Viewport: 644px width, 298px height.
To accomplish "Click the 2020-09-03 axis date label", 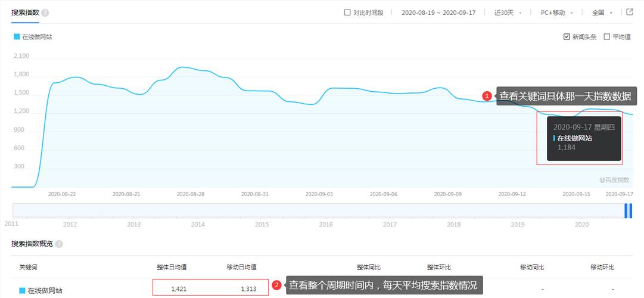I will click(x=319, y=194).
